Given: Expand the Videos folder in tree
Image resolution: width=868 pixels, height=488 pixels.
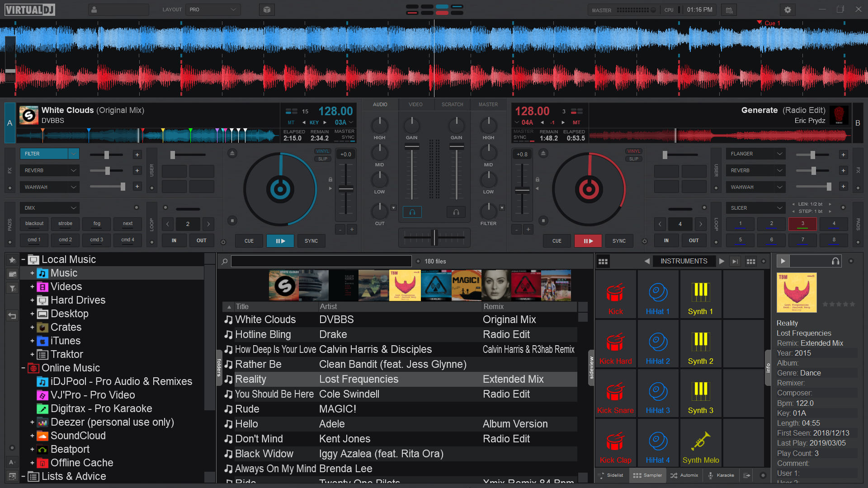Looking at the screenshot, I should [x=32, y=286].
